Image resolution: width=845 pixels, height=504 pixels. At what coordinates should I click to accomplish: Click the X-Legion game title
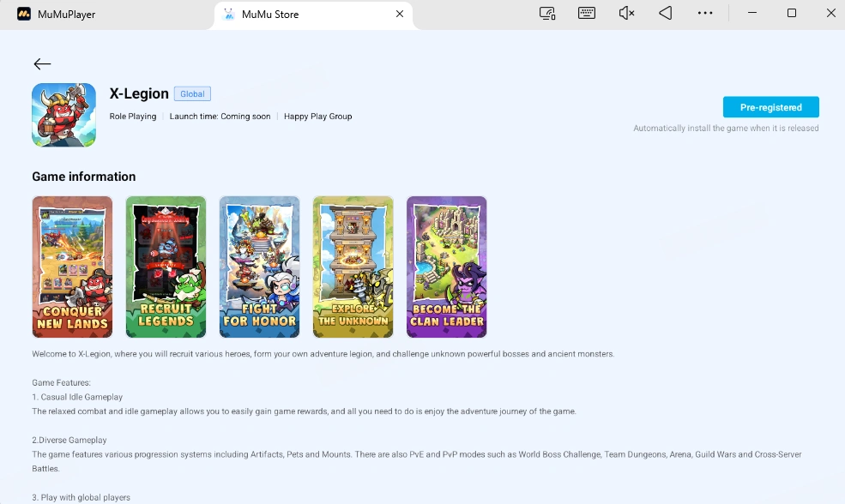click(139, 93)
